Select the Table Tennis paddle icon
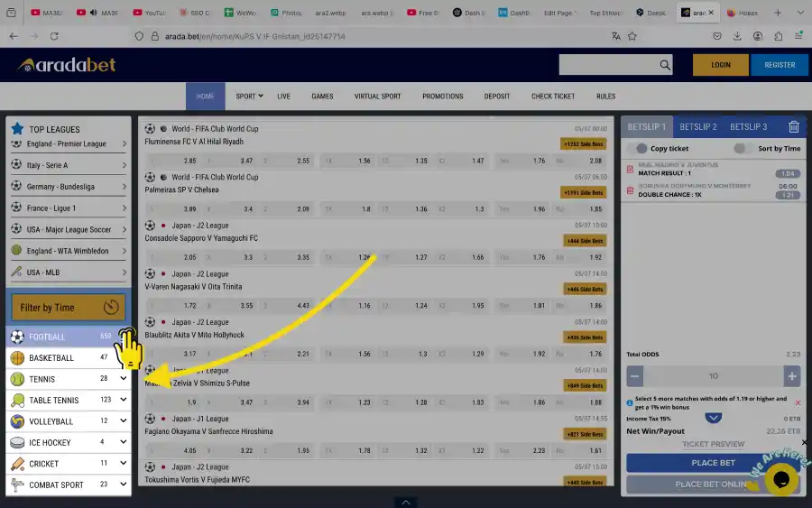The height and width of the screenshot is (508, 812). point(17,401)
